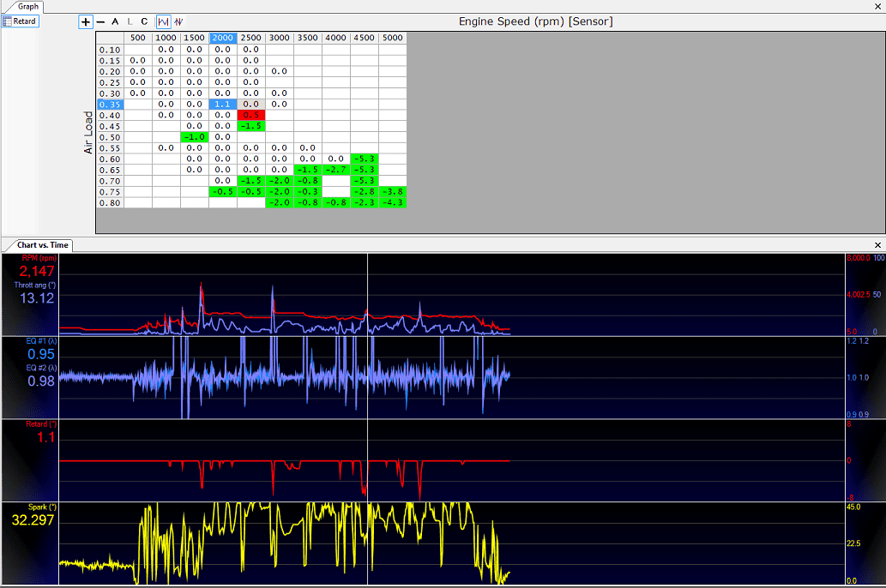
Task: Switch to the Graph tab
Action: [27, 7]
